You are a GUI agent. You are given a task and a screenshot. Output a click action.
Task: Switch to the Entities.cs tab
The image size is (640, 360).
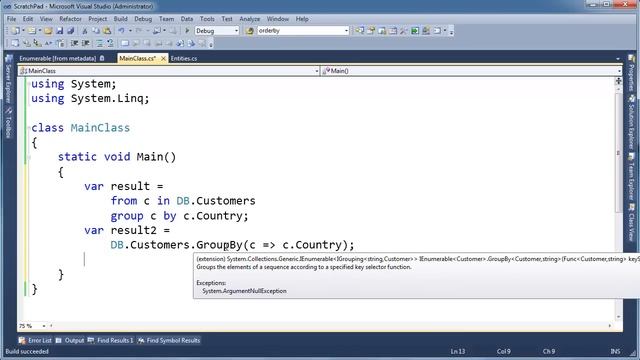point(184,58)
